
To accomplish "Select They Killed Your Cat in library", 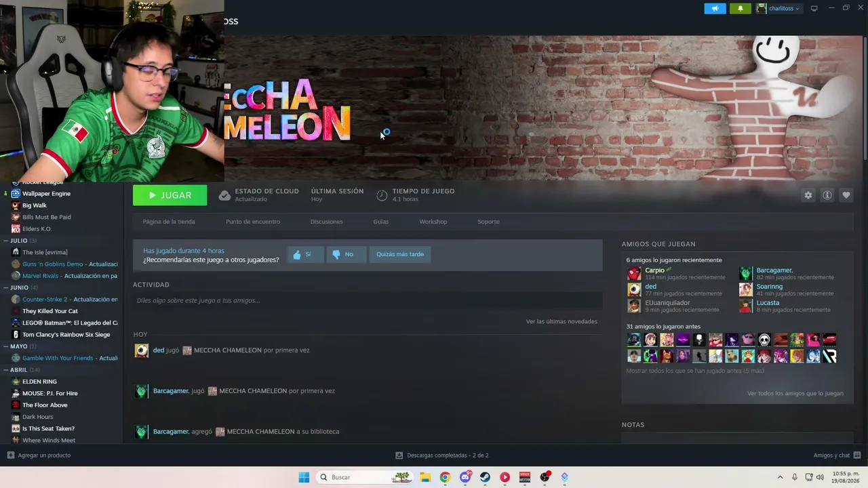I will coord(50,311).
